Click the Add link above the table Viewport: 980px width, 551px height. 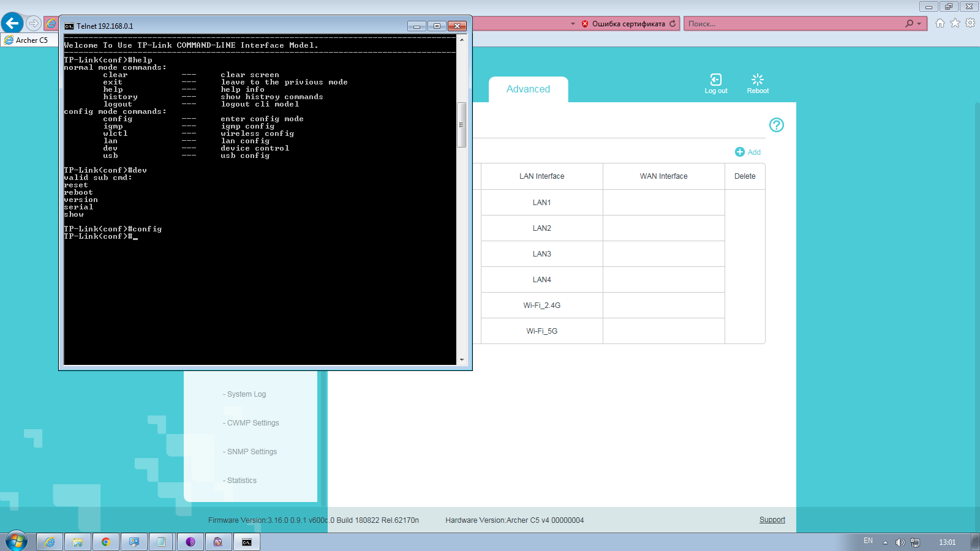click(x=754, y=152)
